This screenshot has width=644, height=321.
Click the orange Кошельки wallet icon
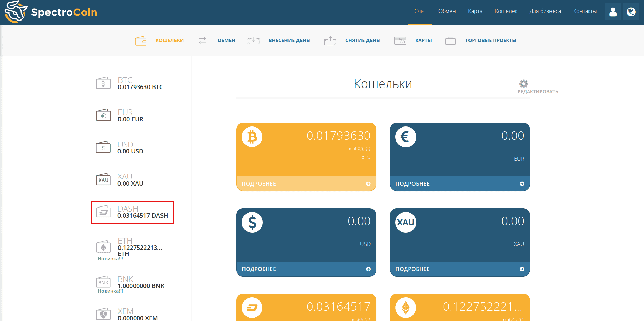(141, 41)
